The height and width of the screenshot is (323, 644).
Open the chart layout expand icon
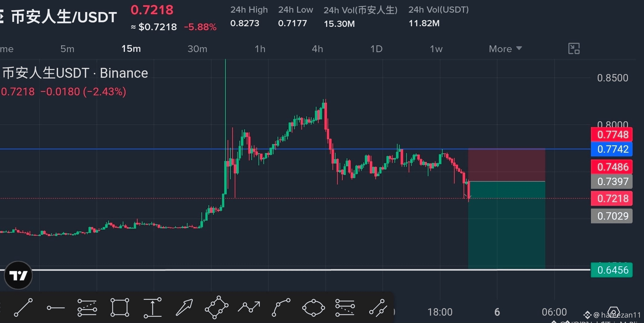(574, 48)
